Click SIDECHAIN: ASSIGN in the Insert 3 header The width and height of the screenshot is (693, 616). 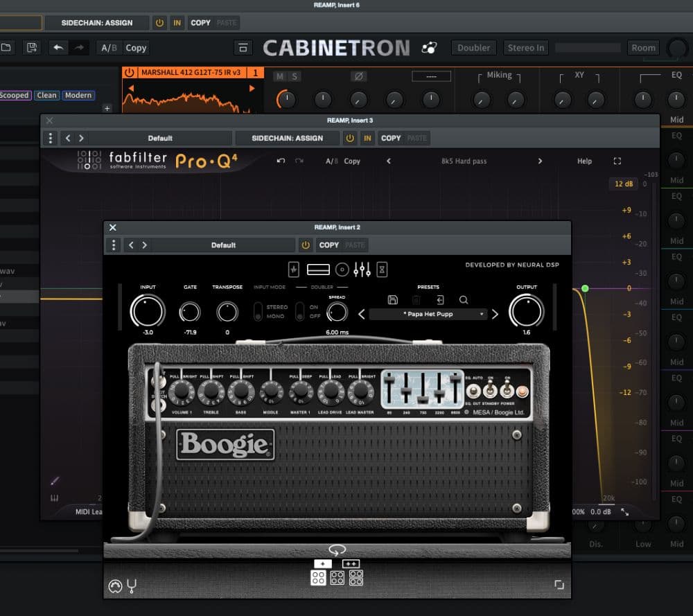coord(287,138)
